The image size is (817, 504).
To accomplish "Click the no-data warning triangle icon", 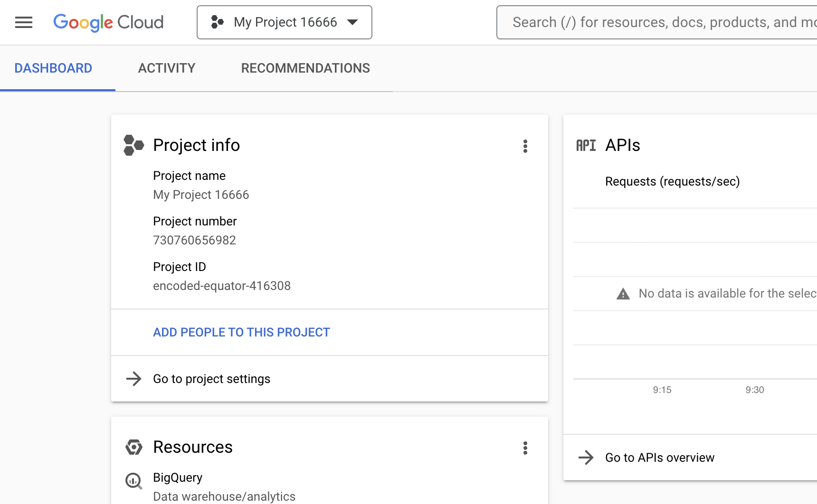I will point(623,294).
